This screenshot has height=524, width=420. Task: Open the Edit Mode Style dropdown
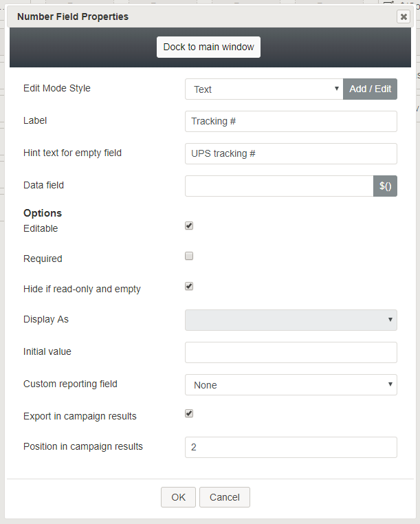(x=264, y=89)
